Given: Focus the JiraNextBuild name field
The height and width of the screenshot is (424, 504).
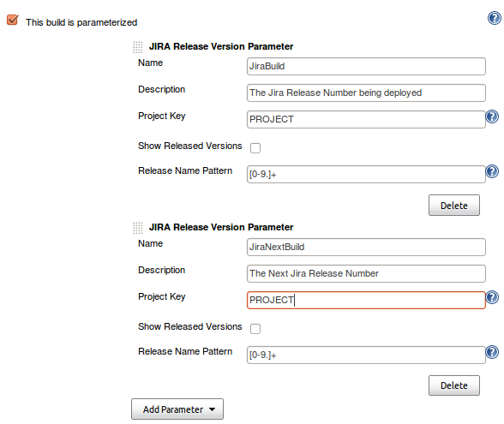Looking at the screenshot, I should click(x=366, y=247).
